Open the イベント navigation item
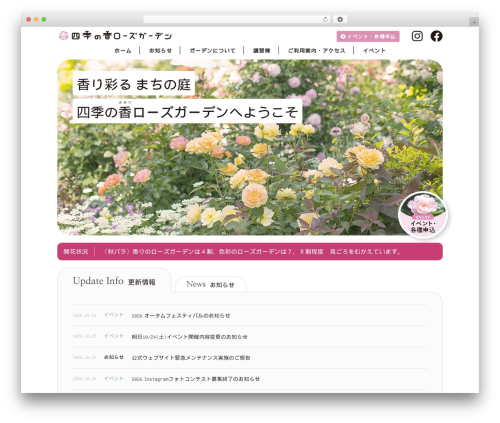The width and height of the screenshot is (500, 423). (374, 51)
